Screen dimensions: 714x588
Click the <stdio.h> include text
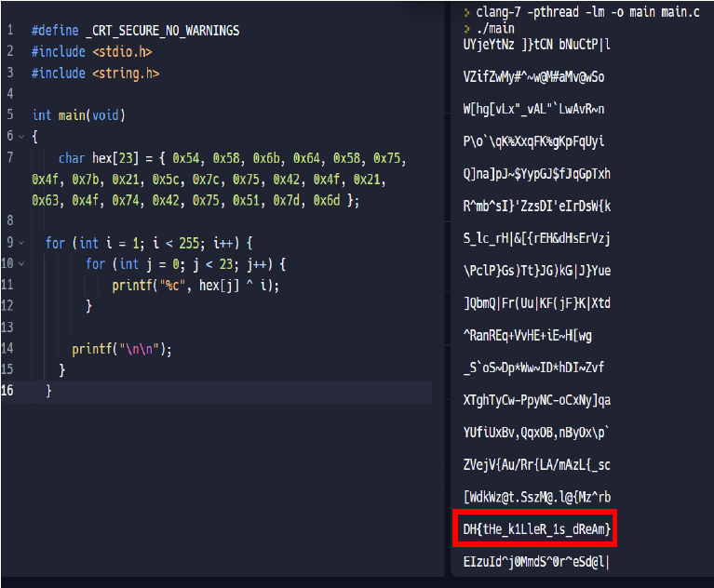(123, 52)
